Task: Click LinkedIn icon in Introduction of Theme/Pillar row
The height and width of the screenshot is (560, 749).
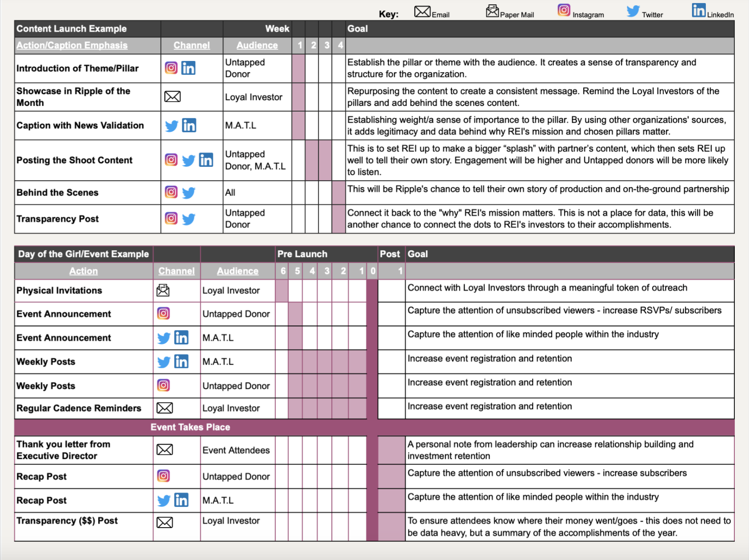Action: click(188, 68)
